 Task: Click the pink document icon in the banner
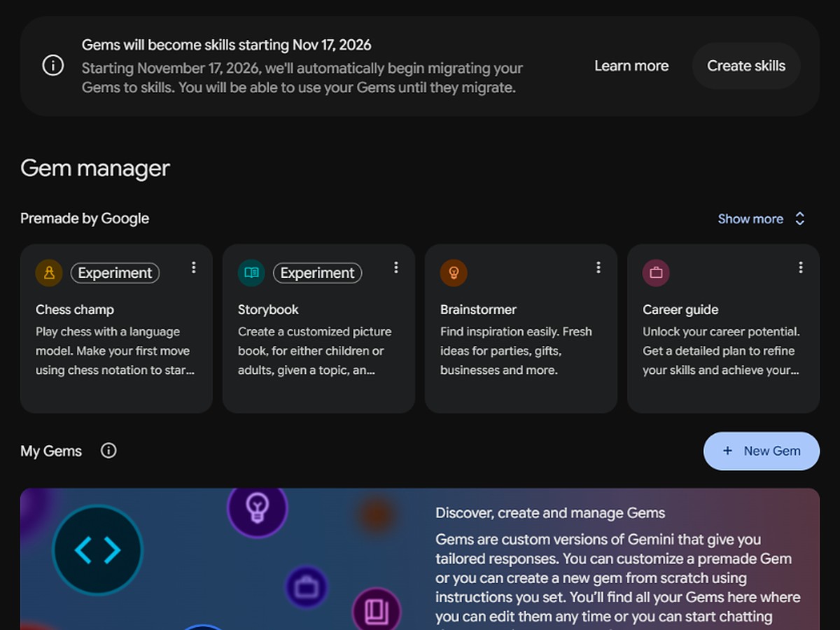pyautogui.click(x=377, y=610)
